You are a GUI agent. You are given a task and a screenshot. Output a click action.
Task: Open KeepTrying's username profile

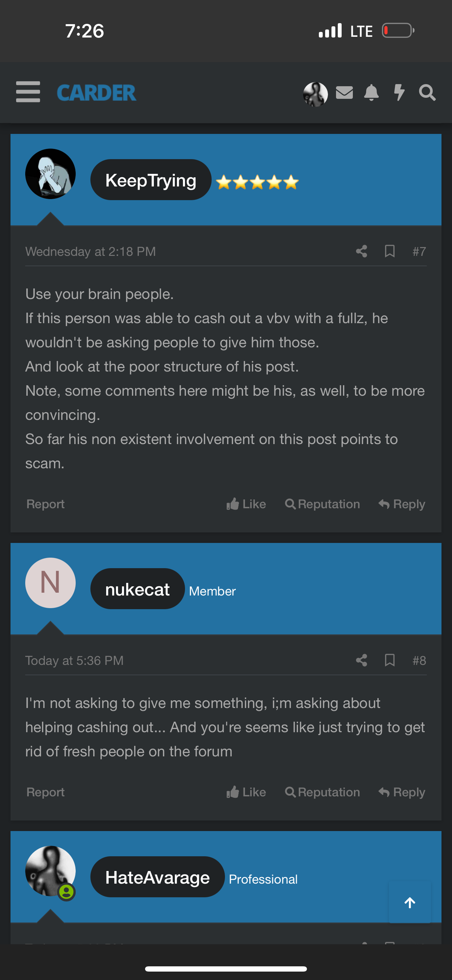click(x=151, y=180)
